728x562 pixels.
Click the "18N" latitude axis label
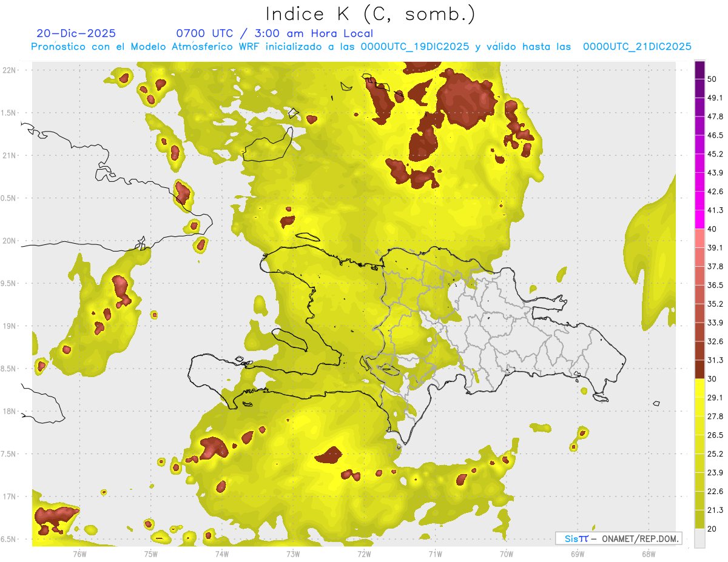pos(9,411)
